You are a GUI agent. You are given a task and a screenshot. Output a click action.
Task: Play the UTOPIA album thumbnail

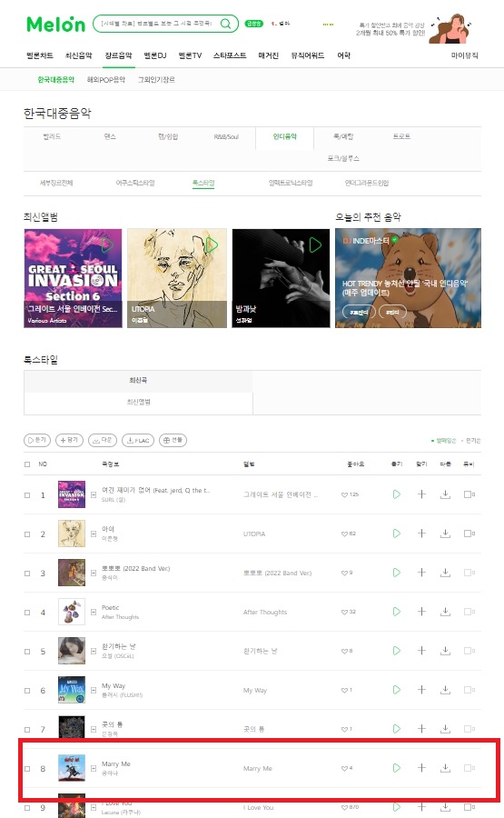[212, 244]
